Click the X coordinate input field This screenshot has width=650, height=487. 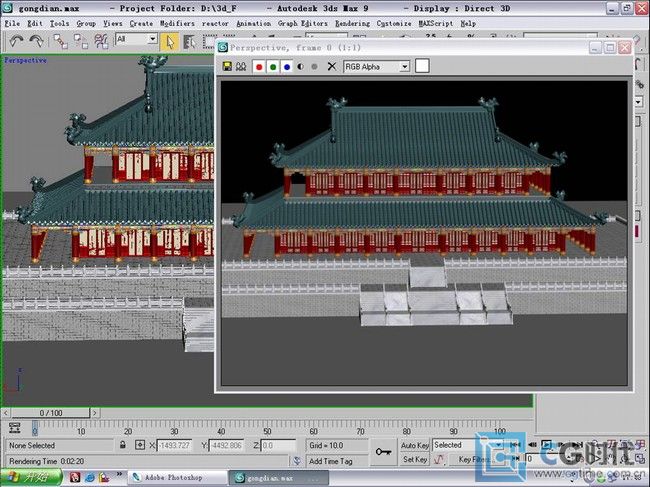174,445
